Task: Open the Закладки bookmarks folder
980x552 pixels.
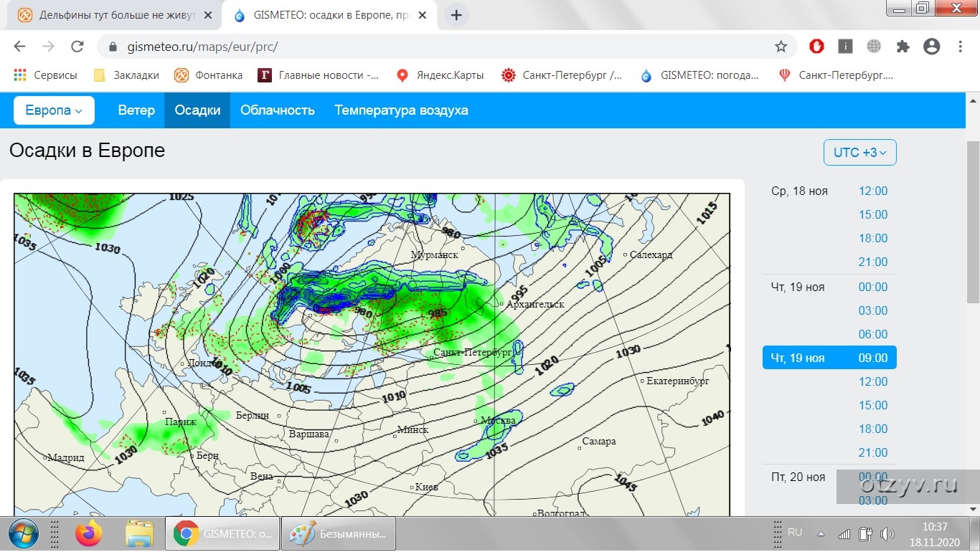Action: pyautogui.click(x=126, y=75)
